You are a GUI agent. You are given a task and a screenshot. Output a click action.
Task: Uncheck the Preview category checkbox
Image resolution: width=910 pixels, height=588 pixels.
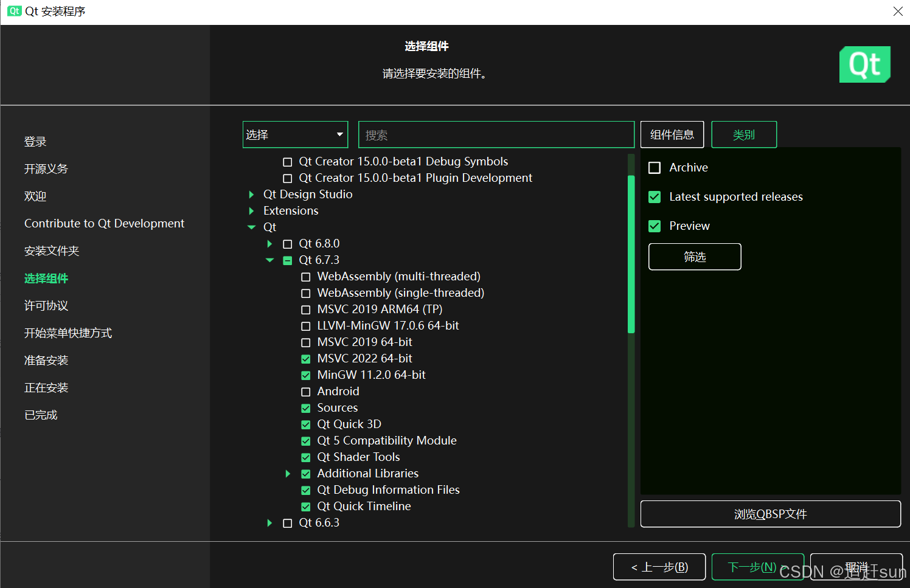[x=655, y=226]
